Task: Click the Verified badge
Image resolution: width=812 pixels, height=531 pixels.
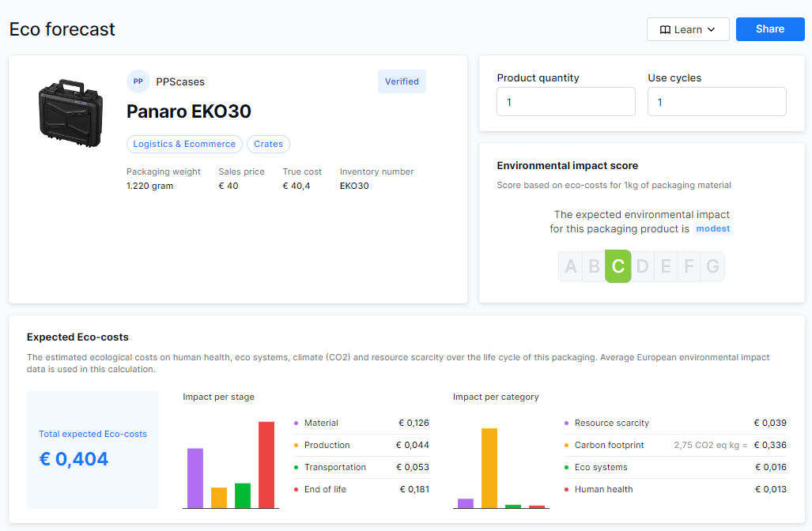Action: pyautogui.click(x=402, y=81)
